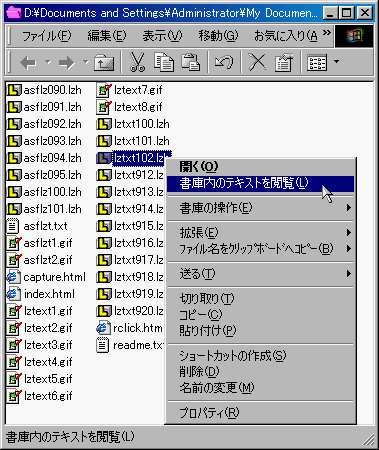Open the 表示(V) menu

coord(162,36)
